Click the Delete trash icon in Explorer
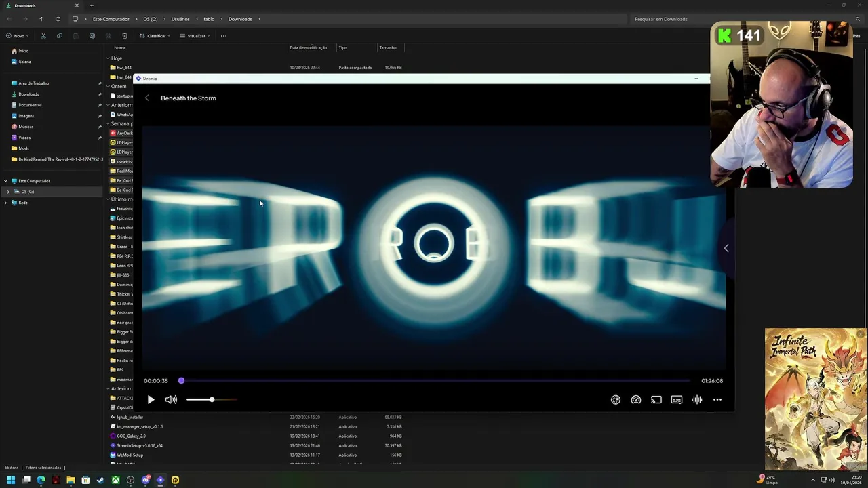The height and width of the screenshot is (488, 868). pyautogui.click(x=125, y=36)
